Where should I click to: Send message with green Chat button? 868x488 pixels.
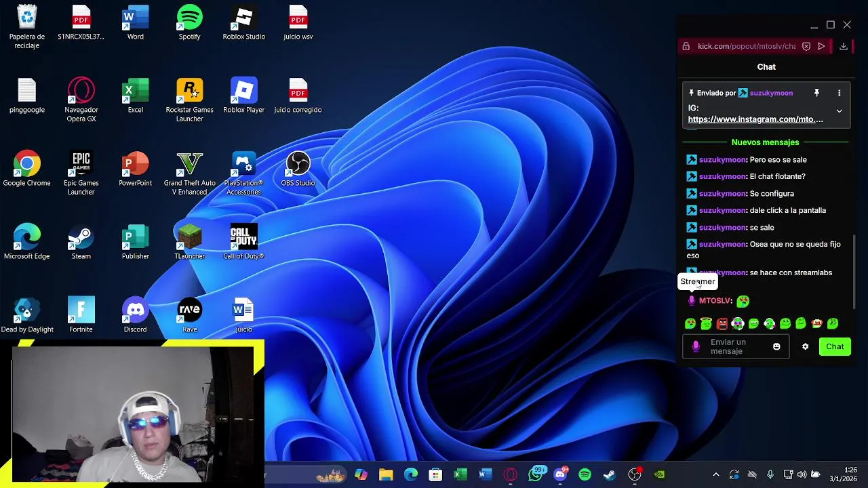pyautogui.click(x=835, y=346)
